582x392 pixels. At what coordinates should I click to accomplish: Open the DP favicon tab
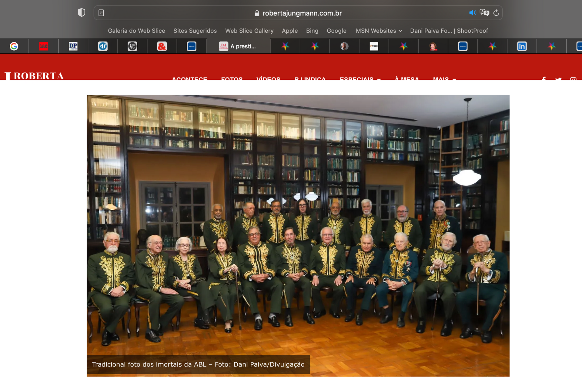pos(73,46)
